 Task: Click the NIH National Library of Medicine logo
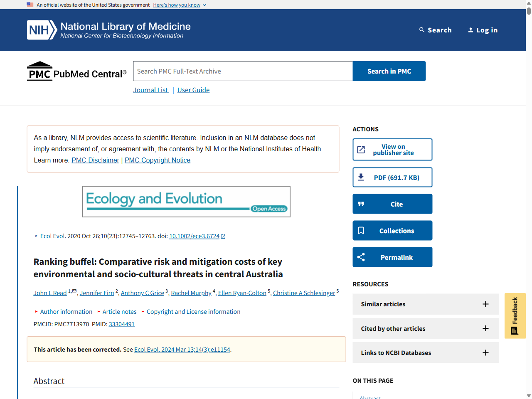click(108, 30)
